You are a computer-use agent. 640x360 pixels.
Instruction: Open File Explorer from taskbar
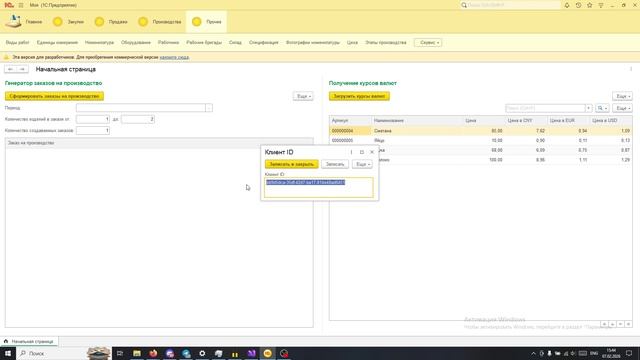click(137, 353)
